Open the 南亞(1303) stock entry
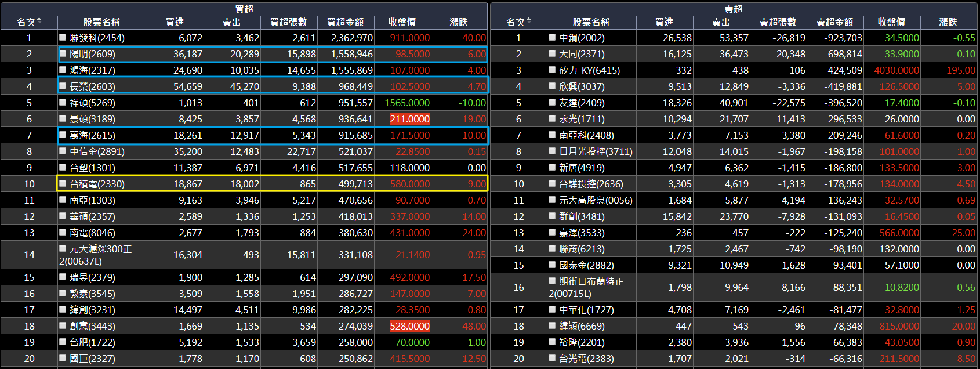 tap(92, 200)
